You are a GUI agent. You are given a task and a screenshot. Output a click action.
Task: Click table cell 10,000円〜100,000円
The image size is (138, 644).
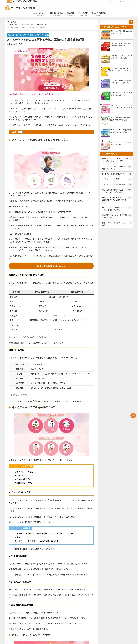tap(59, 297)
